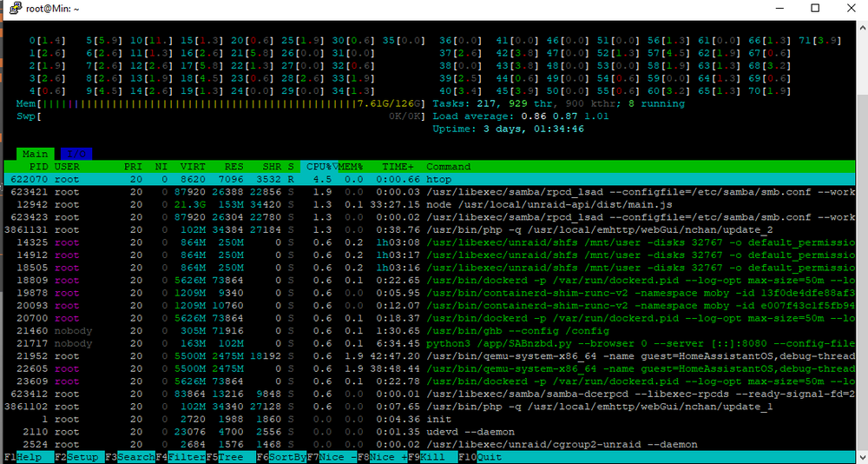Select the shfs process with PID 14325
Screen dimensions: 868x464
click(430, 242)
